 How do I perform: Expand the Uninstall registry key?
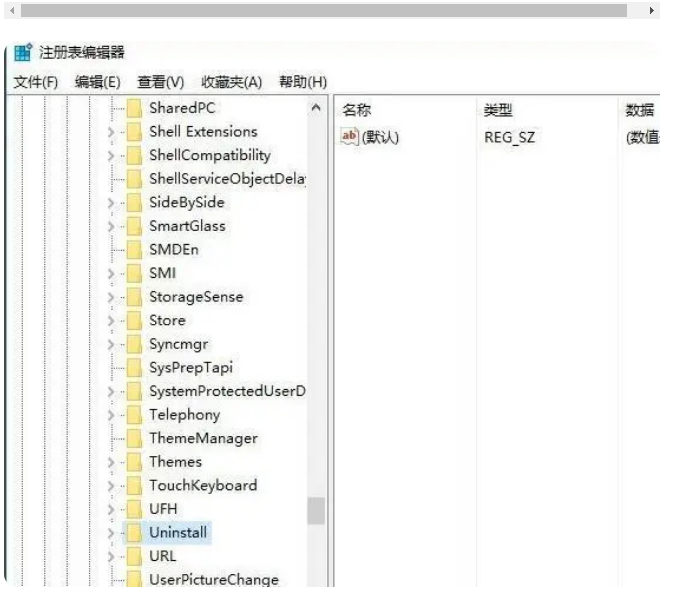111,533
